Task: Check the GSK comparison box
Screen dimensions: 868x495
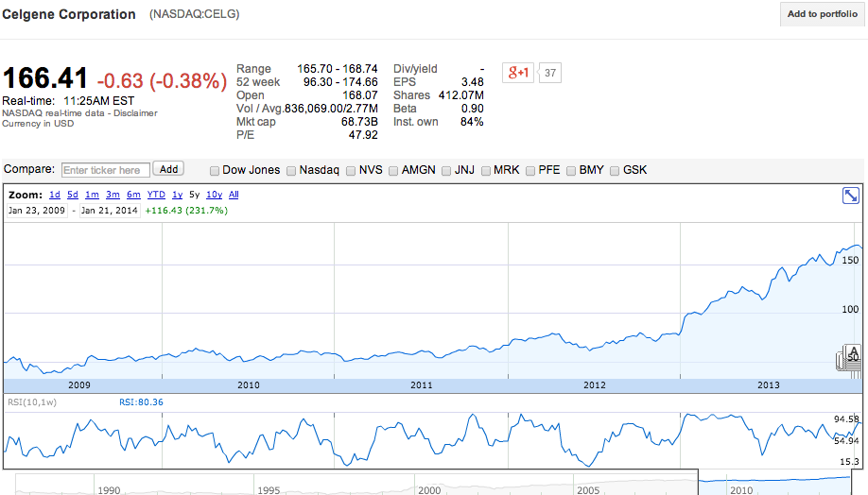Action: [x=615, y=171]
